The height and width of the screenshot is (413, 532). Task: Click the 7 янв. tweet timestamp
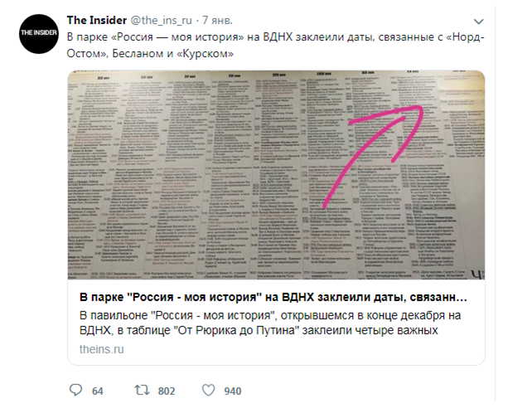click(x=217, y=21)
